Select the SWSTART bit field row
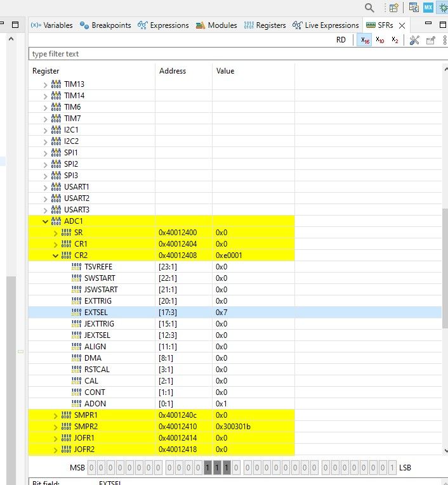 235,278
